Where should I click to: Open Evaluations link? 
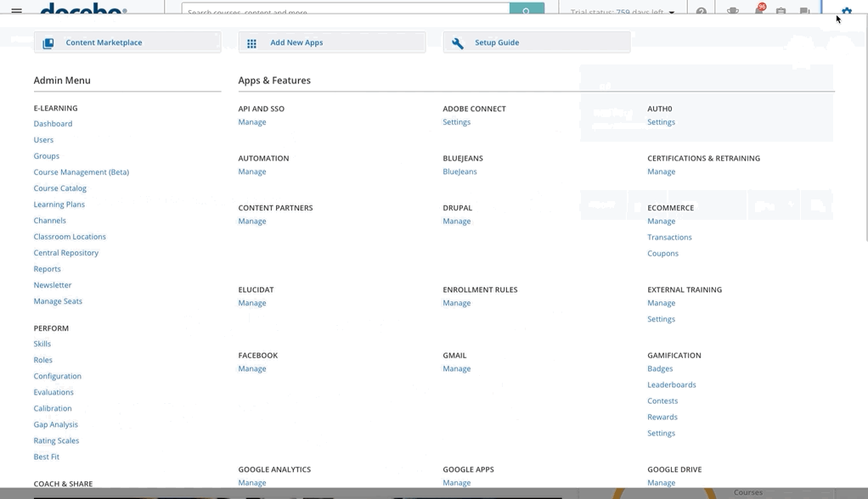point(54,392)
